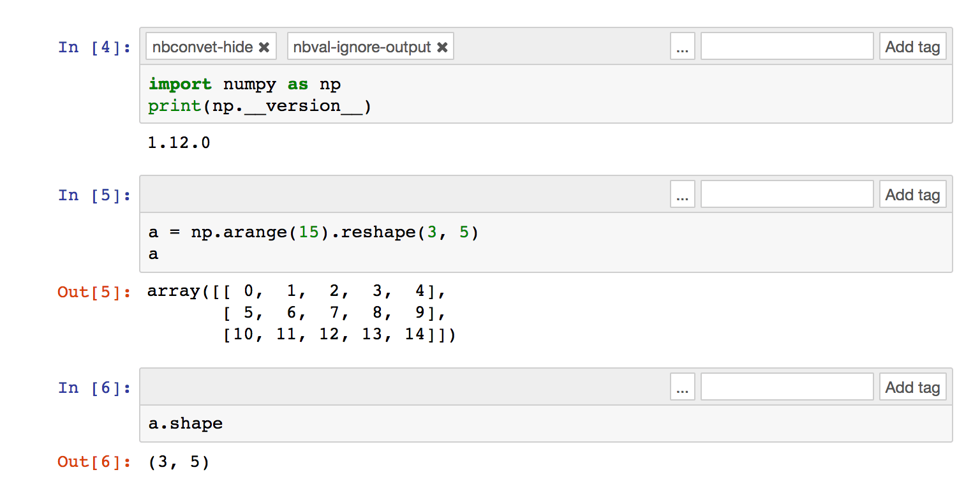Image resolution: width=980 pixels, height=486 pixels.
Task: Click Add tag on the second cell
Action: (x=912, y=193)
